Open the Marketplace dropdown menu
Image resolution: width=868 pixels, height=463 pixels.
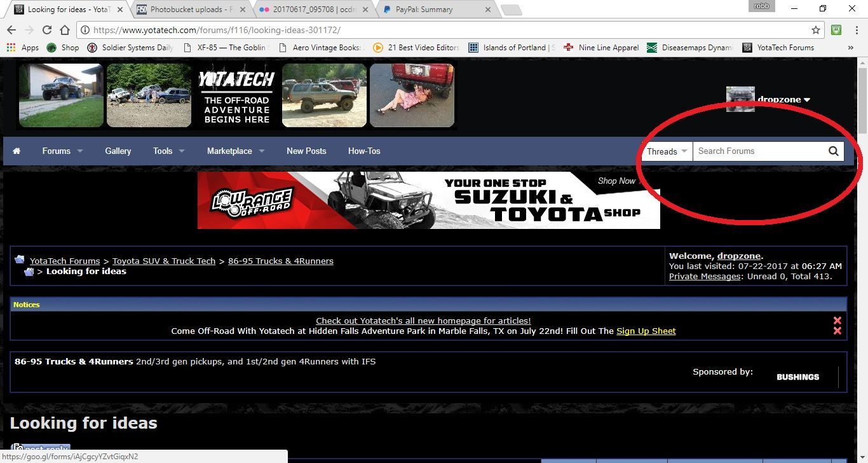tap(235, 151)
